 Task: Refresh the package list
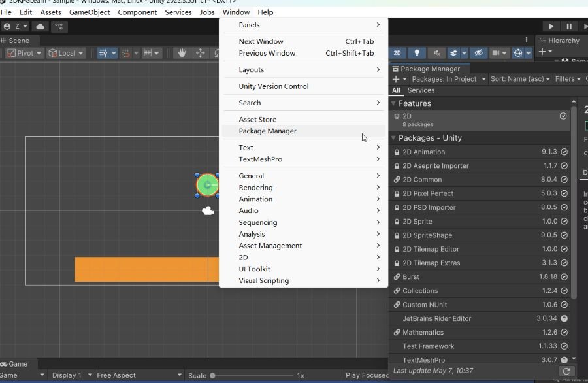coord(566,371)
